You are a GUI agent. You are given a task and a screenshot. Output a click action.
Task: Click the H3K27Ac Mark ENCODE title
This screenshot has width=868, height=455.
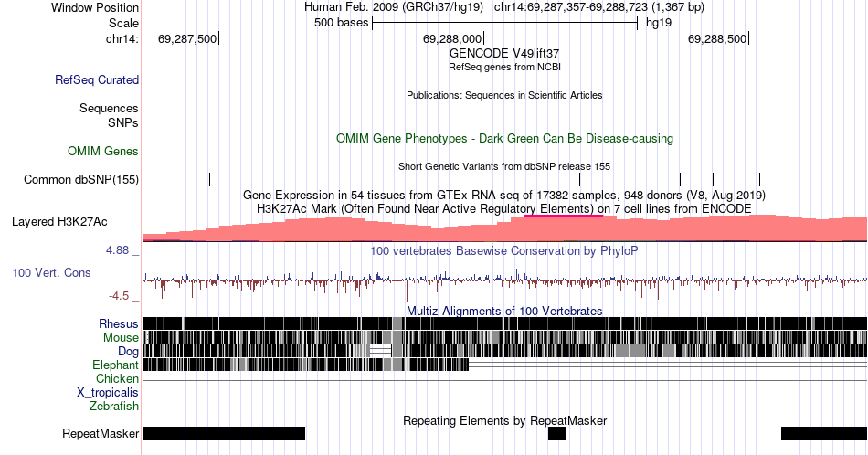click(504, 208)
